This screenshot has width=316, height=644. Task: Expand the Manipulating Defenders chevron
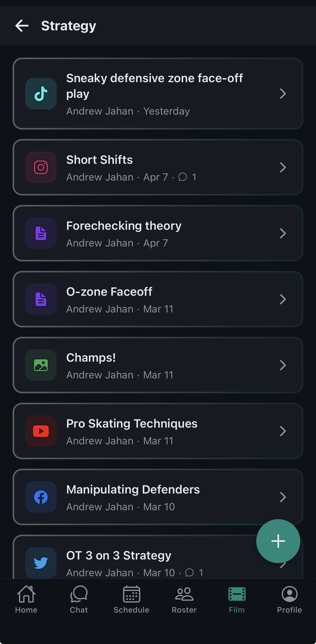282,497
